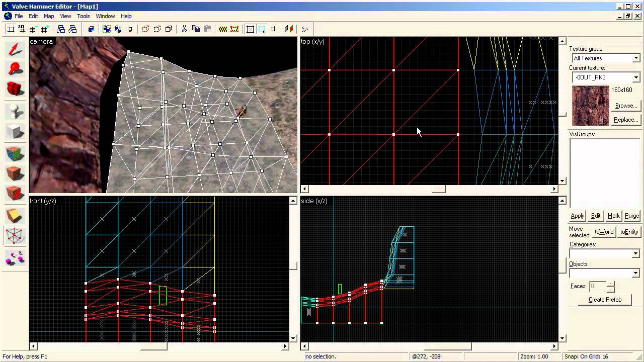The width and height of the screenshot is (644, 362).
Task: Activate the Camera tool
Action: click(15, 89)
